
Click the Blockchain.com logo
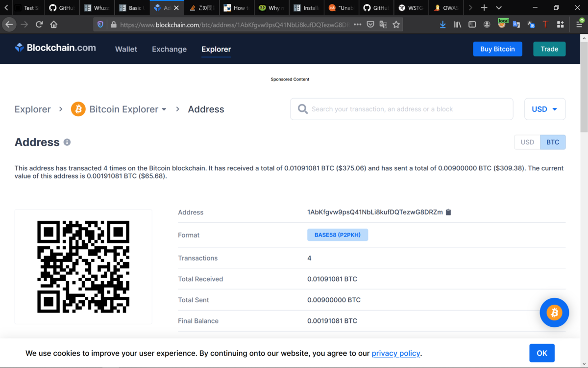tap(55, 48)
